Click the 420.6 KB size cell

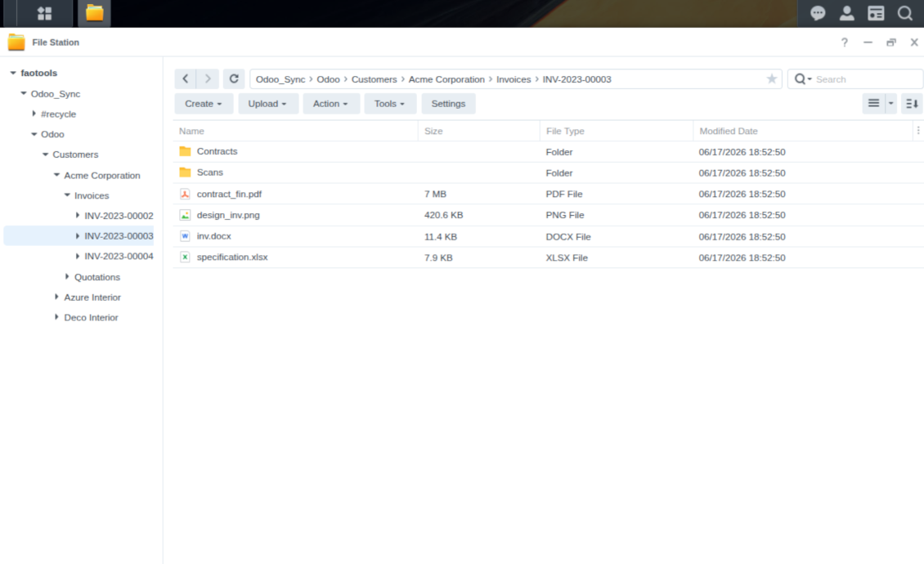(x=444, y=215)
